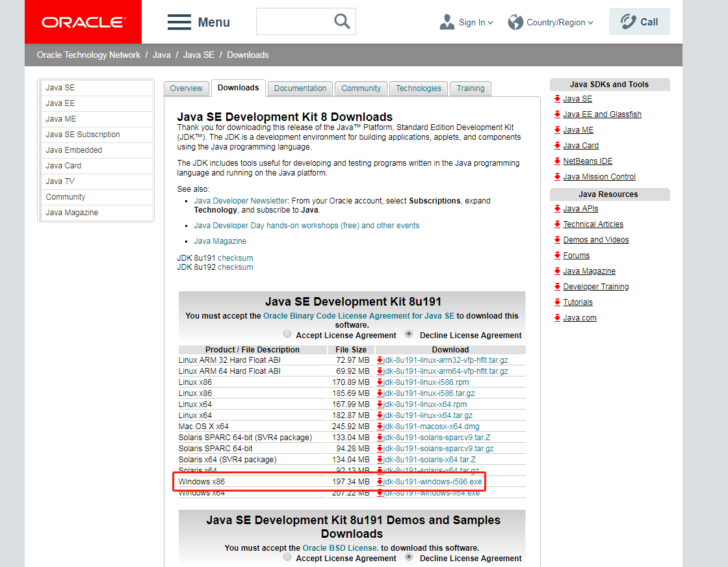Click red arrow beside Java APIs
Screen dimensions: 728x567
tap(557, 209)
